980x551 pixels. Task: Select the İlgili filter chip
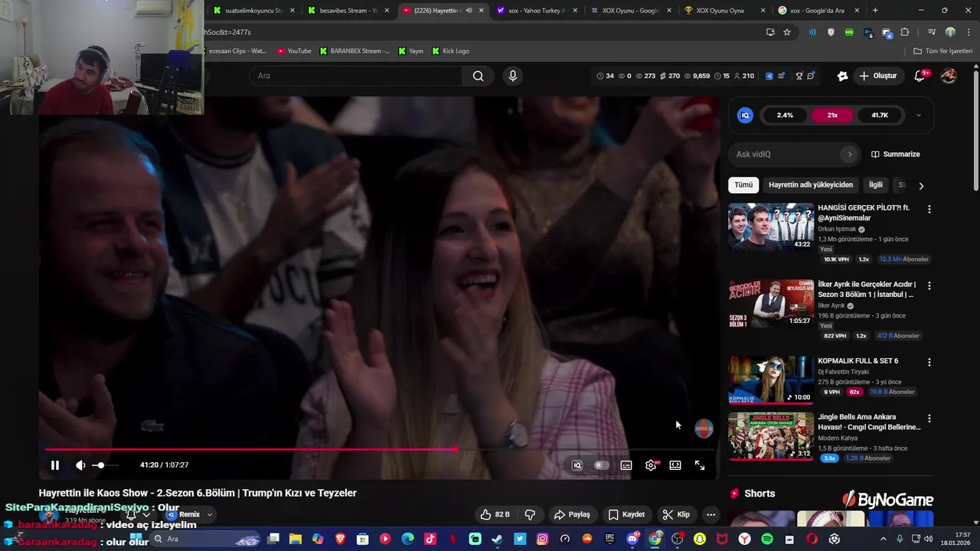[876, 185]
